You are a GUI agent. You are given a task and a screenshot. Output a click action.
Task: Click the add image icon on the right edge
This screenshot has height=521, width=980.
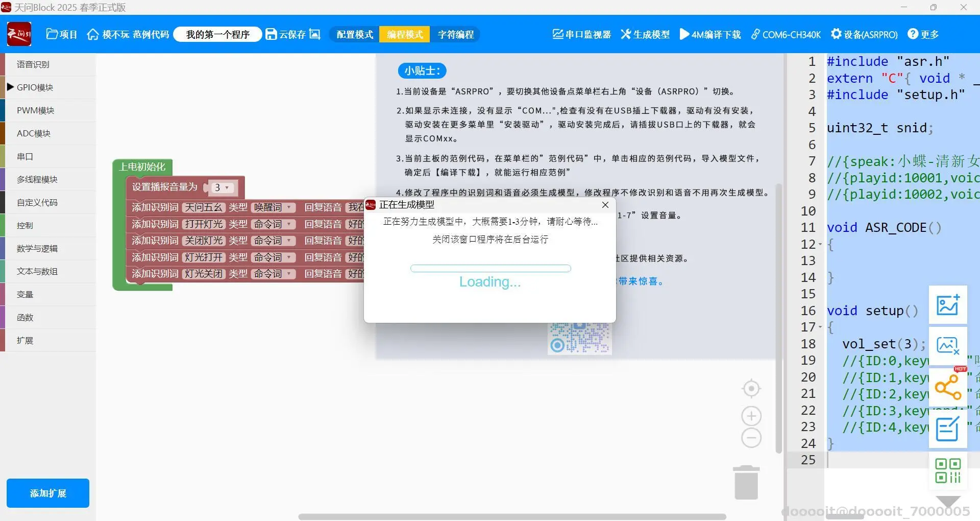point(948,305)
